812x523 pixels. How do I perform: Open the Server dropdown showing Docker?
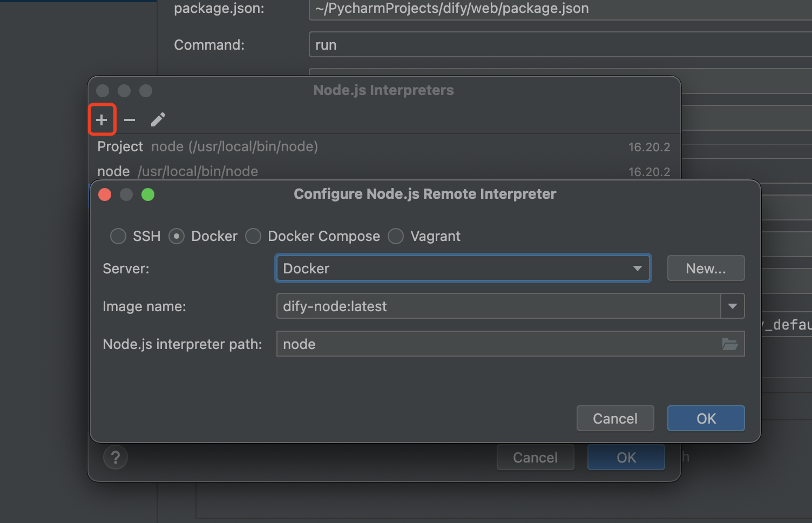coord(463,269)
